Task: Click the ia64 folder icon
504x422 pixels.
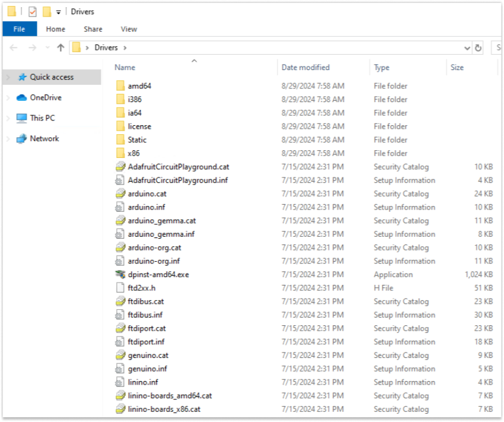Action: [120, 113]
